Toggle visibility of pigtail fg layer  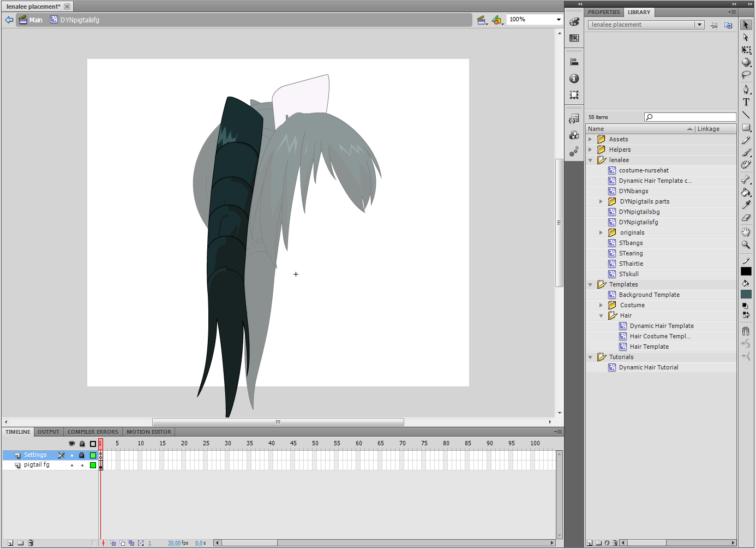tap(71, 466)
